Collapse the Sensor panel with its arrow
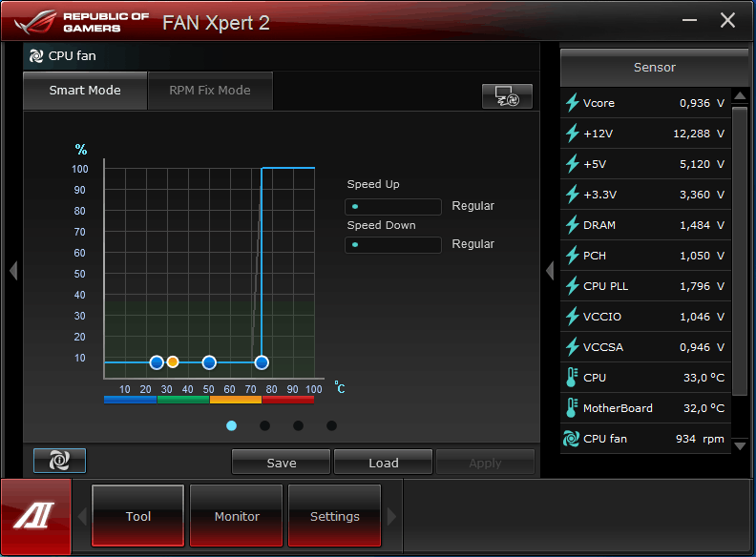756x557 pixels. coord(550,270)
